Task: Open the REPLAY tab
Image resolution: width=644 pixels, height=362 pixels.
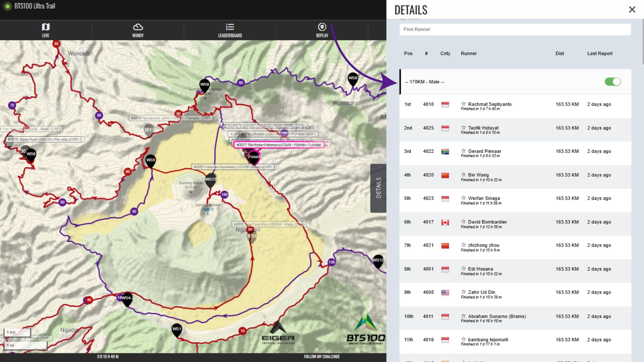Action: (322, 30)
